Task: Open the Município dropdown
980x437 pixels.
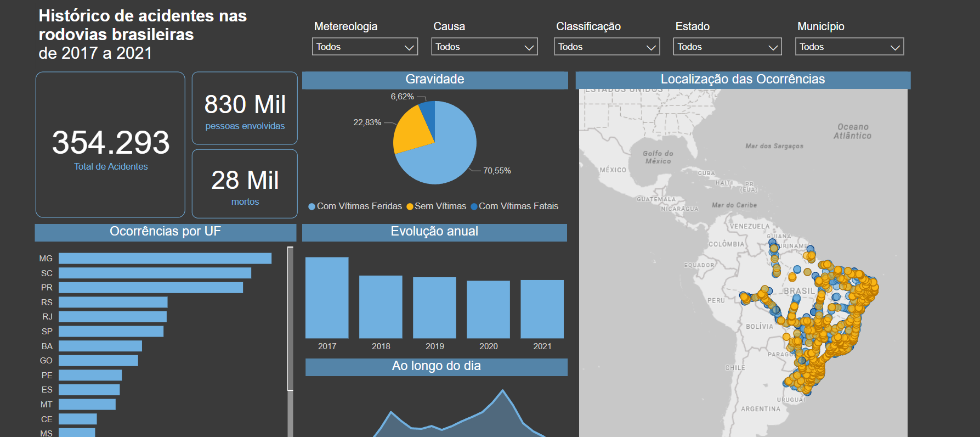Action: pyautogui.click(x=849, y=47)
